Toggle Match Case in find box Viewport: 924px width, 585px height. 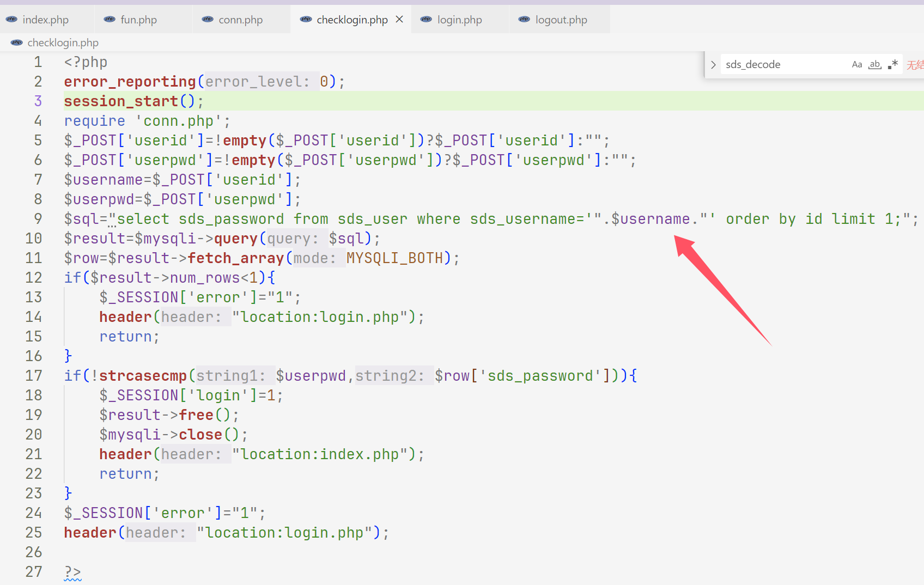pos(857,65)
